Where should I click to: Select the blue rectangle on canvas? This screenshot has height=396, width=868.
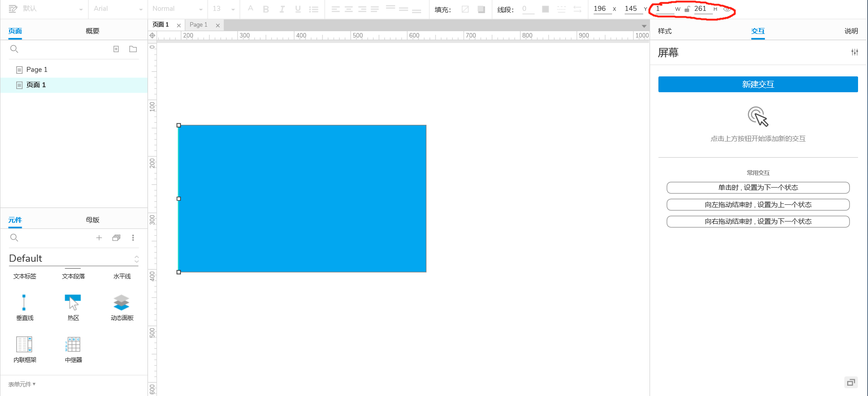(302, 198)
